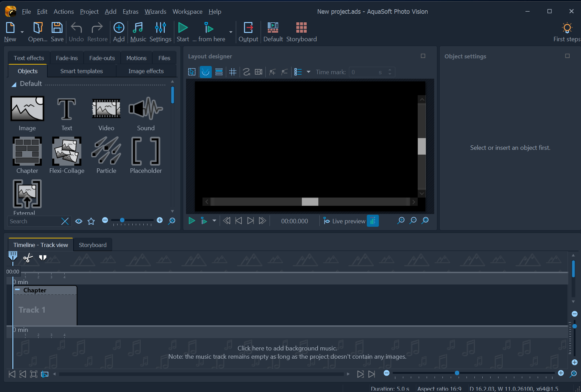
Task: Collapse the Chapter block in timeline
Action: click(17, 290)
